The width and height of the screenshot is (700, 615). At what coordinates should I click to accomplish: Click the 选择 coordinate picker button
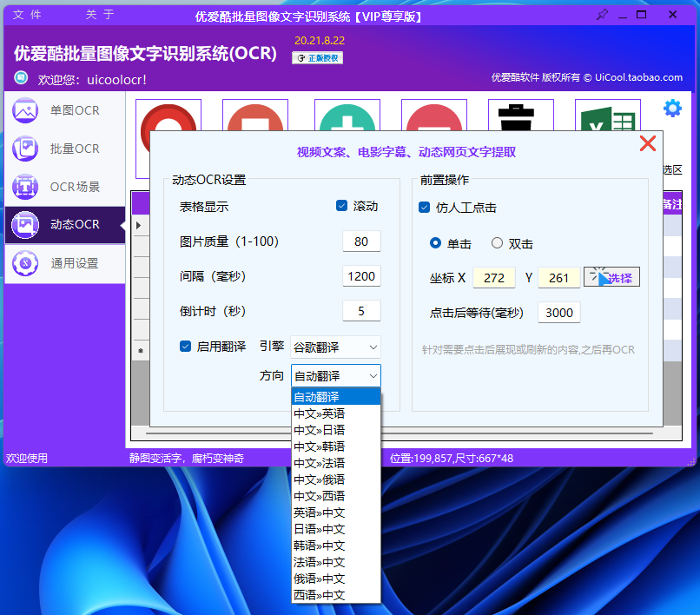611,277
